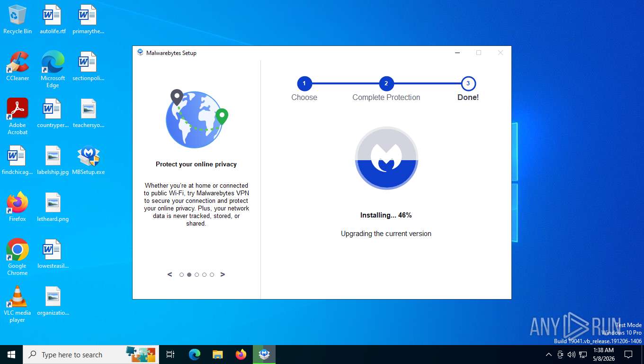Click "Upgrading the current version" text
This screenshot has width=644, height=364.
386,234
